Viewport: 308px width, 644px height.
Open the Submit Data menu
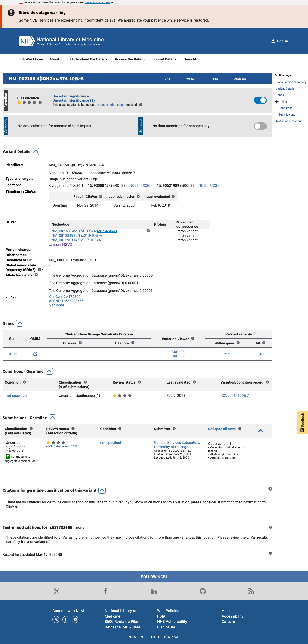click(164, 59)
